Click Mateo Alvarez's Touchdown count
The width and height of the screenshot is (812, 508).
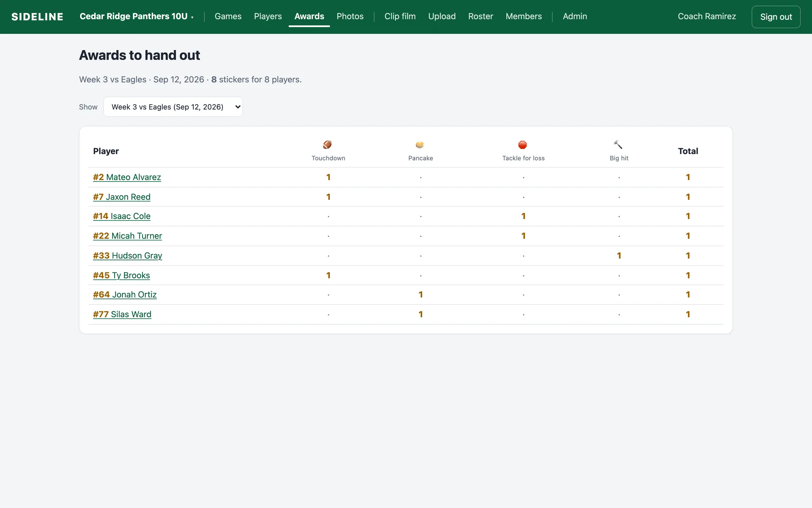pos(328,177)
